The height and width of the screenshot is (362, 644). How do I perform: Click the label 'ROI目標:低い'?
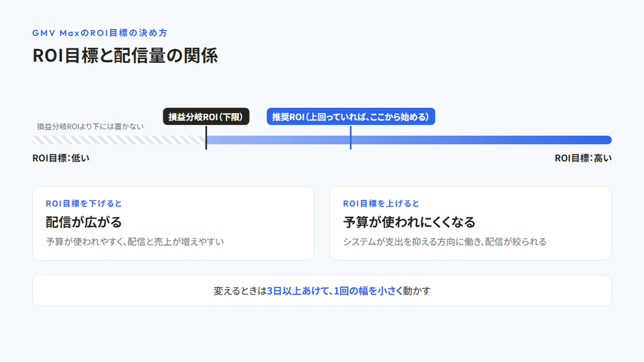click(x=61, y=158)
